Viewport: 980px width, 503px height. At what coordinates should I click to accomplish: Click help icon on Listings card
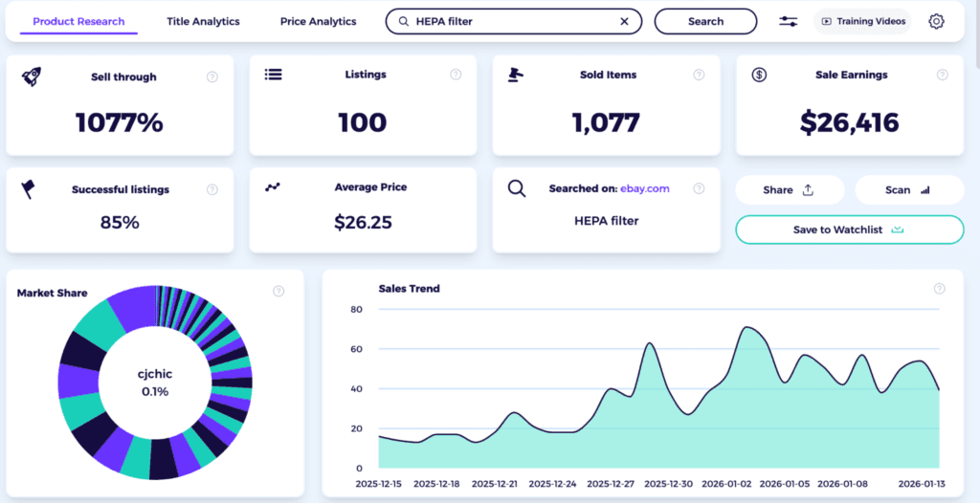pos(456,75)
